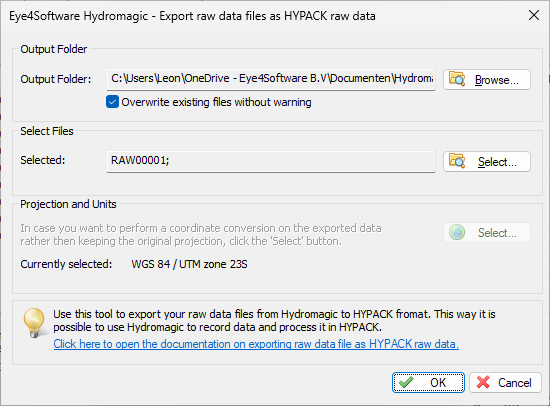Click the folder icon on the Browse button
Screen dimensions: 550x406
click(x=457, y=79)
